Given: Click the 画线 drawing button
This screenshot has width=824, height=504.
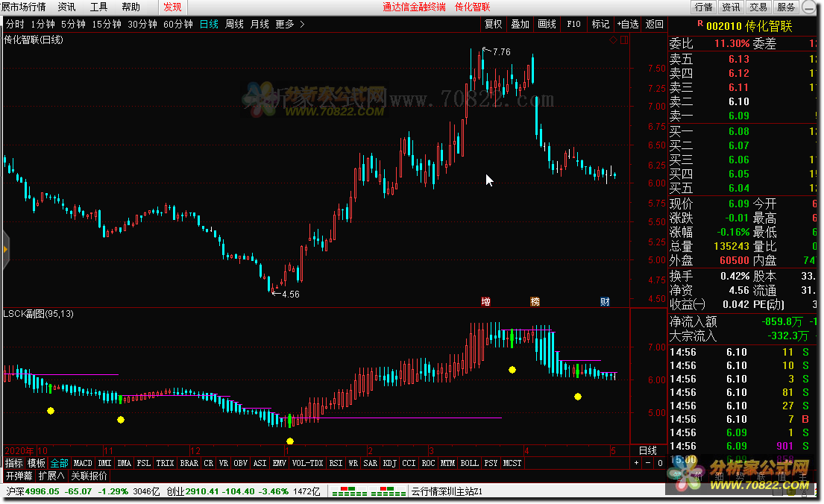Looking at the screenshot, I should pyautogui.click(x=547, y=24).
